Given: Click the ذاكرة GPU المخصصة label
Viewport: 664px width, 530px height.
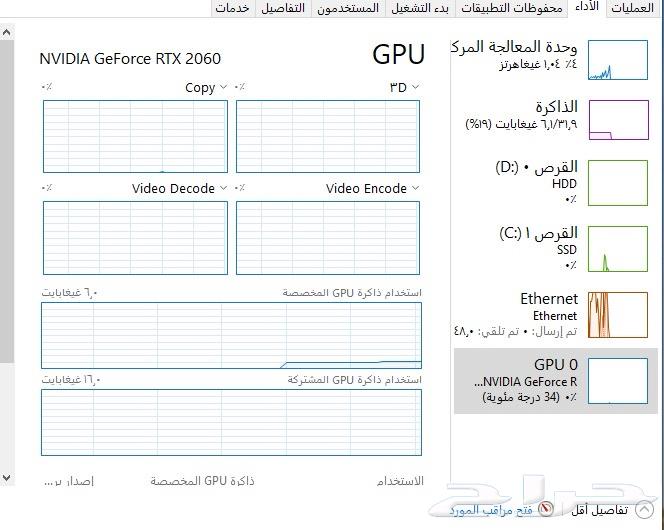Looking at the screenshot, I should [x=202, y=481].
